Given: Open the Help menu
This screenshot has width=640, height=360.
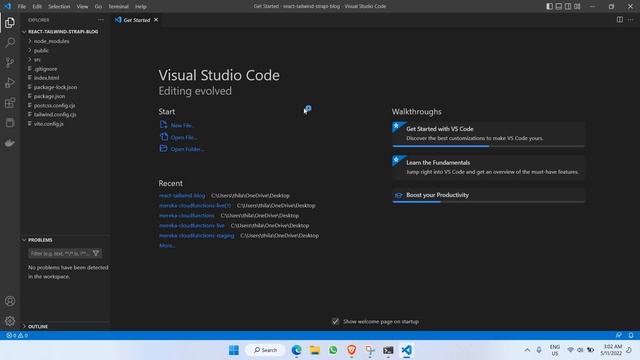Looking at the screenshot, I should (141, 6).
